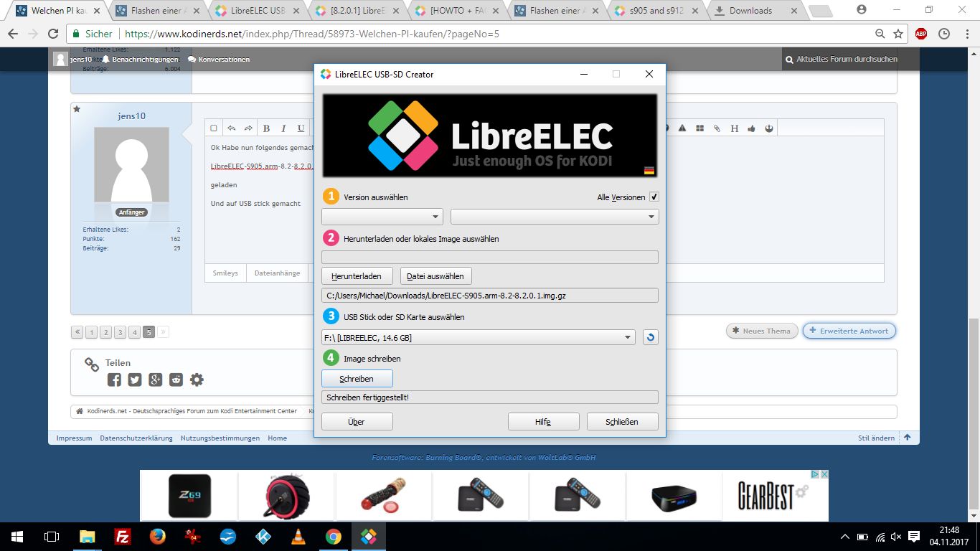Image resolution: width=980 pixels, height=551 pixels.
Task: Switch to the Downloads browser tab
Action: 750,11
